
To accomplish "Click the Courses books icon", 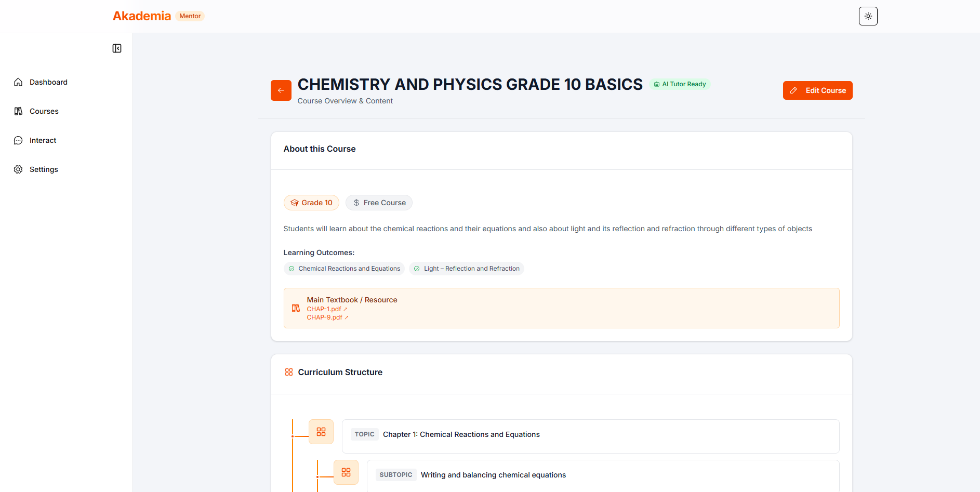I will 18,111.
